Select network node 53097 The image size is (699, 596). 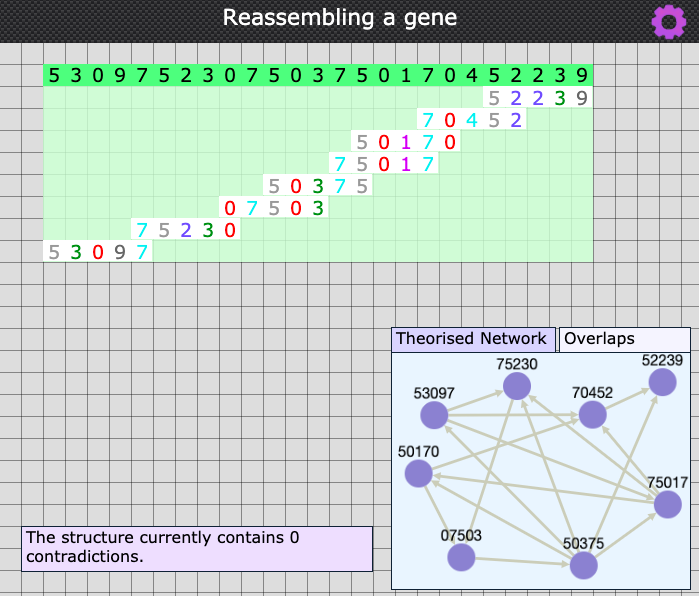pos(434,415)
